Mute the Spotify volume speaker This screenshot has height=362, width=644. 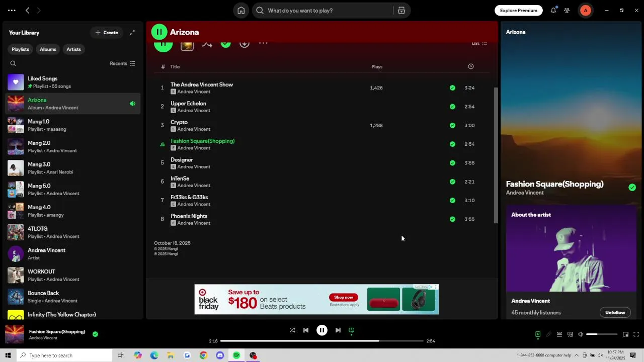pyautogui.click(x=581, y=334)
